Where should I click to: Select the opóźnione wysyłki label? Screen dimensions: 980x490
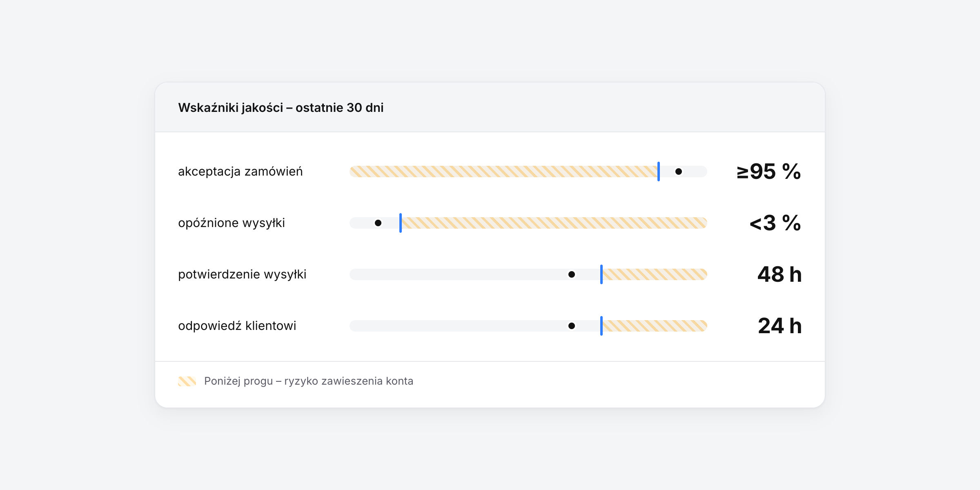232,223
